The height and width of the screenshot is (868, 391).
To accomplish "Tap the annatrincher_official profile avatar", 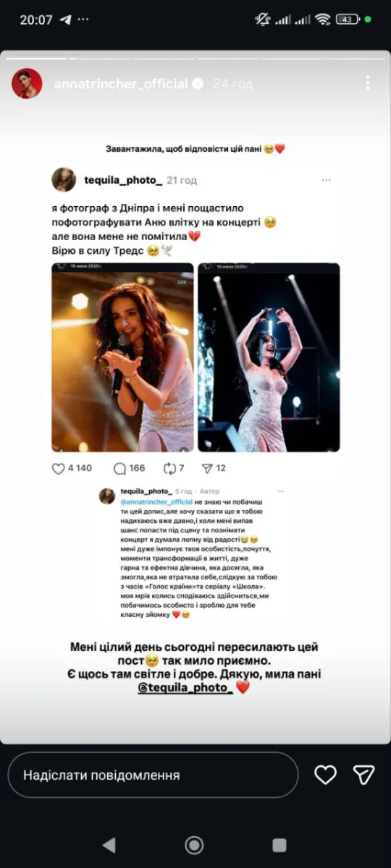I will tap(27, 84).
